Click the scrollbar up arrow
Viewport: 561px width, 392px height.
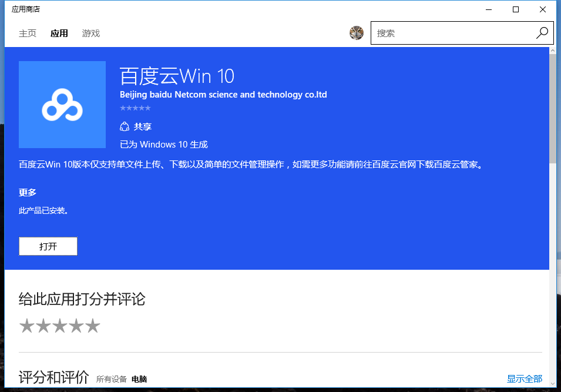pos(553,51)
